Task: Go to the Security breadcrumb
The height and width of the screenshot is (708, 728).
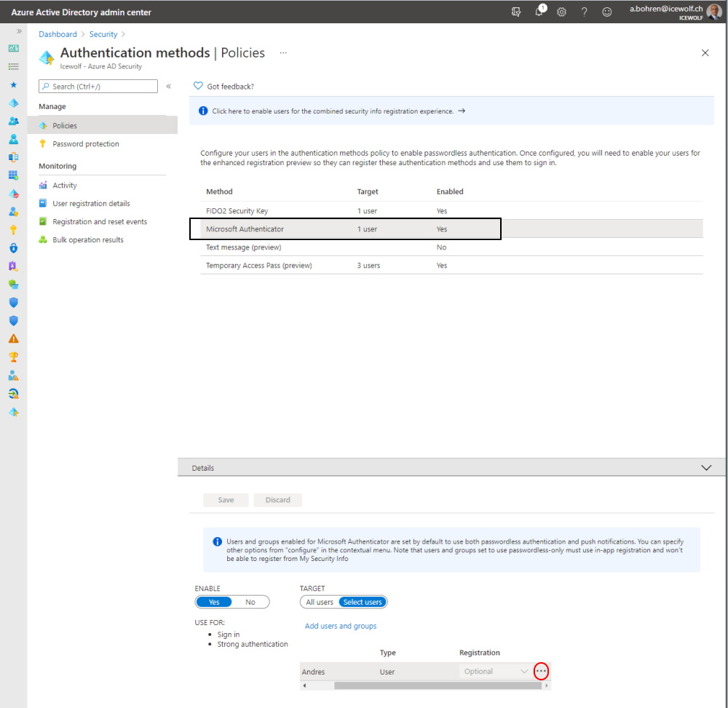Action: click(x=103, y=34)
